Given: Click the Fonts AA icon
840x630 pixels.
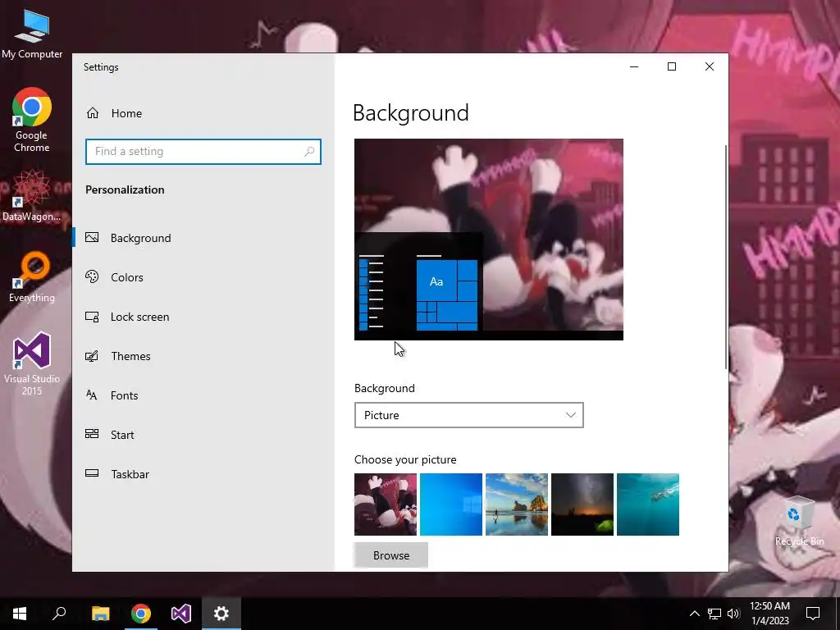Looking at the screenshot, I should (92, 395).
